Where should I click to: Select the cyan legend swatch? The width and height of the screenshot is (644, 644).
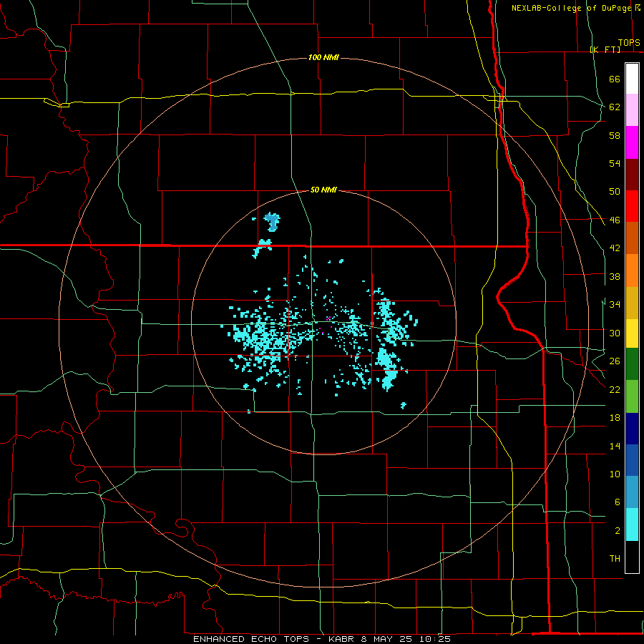[x=632, y=525]
